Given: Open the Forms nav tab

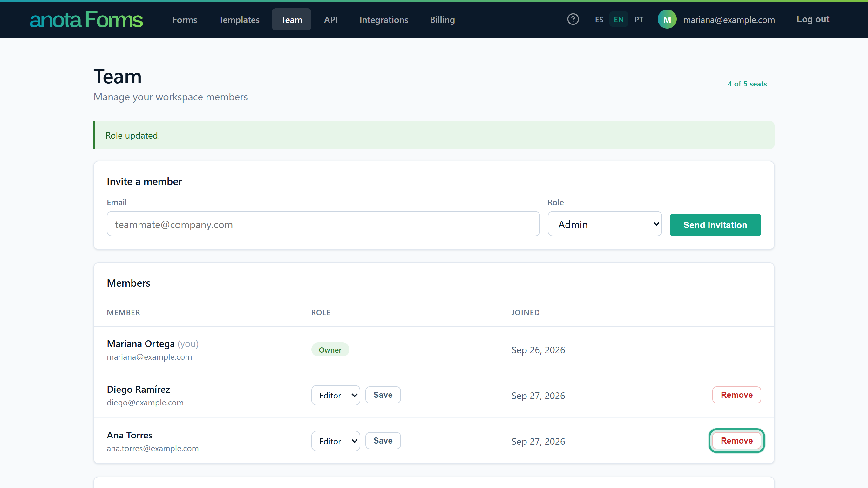Looking at the screenshot, I should point(185,20).
